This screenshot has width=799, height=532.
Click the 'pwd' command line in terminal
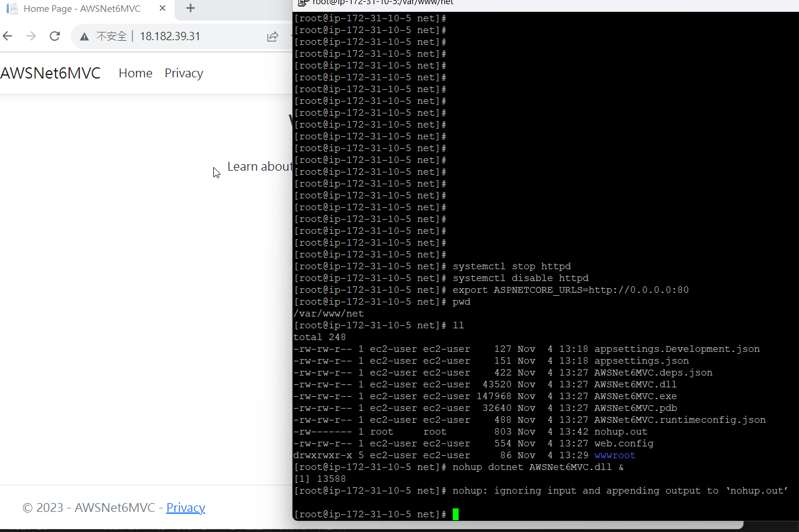click(x=462, y=302)
